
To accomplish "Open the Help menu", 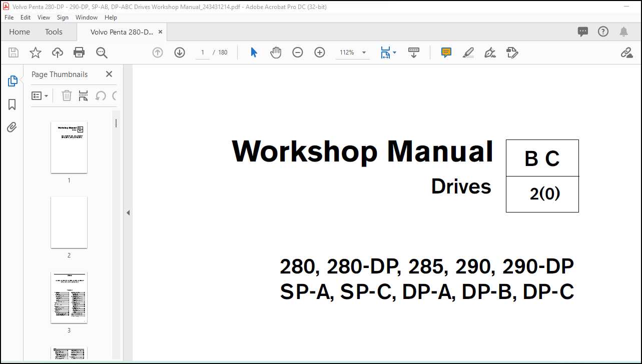I will coord(111,17).
